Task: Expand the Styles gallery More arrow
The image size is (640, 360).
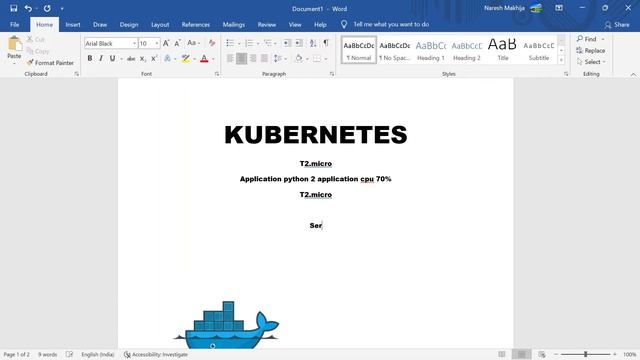Action: point(562,60)
